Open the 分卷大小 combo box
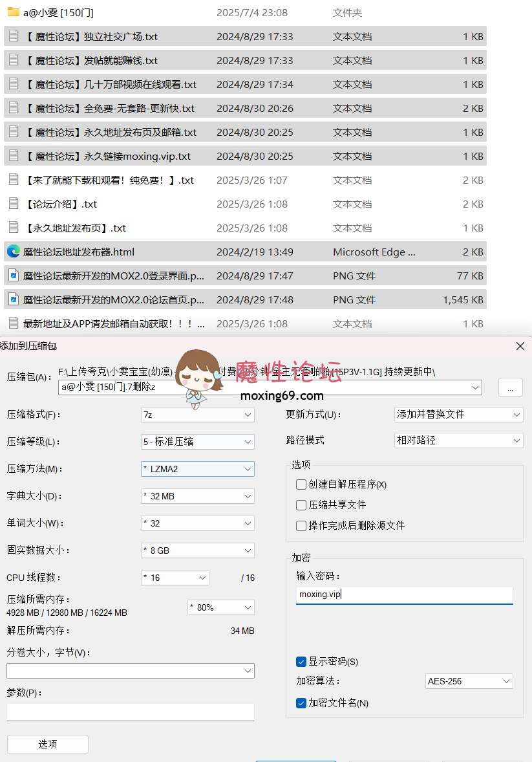 click(131, 671)
